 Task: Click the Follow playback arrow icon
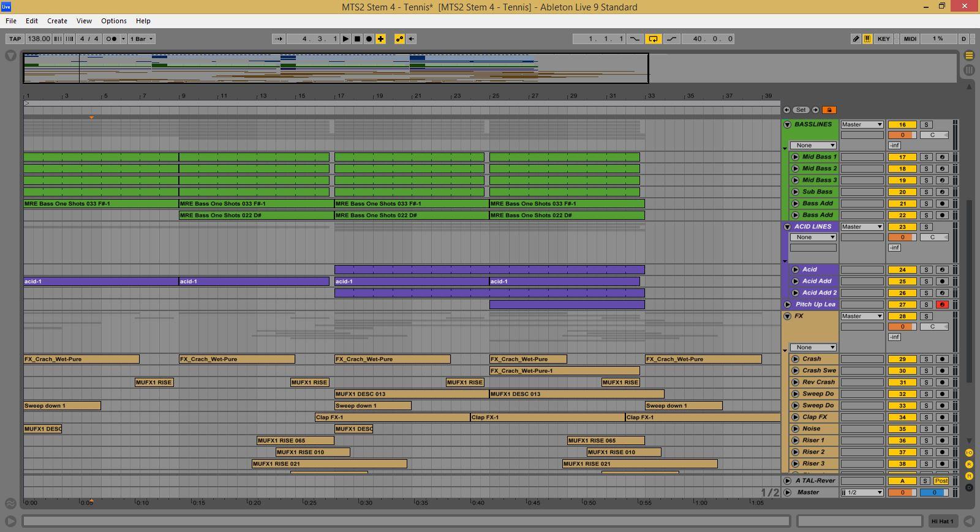tap(279, 39)
